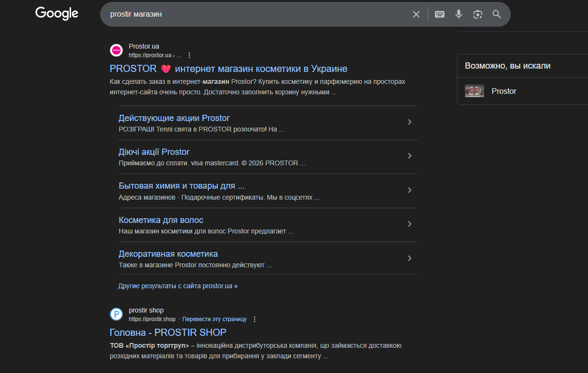Select Prostor suggestion in Возможно, вы искали
Viewport: 588px width, 373px height.
click(504, 91)
